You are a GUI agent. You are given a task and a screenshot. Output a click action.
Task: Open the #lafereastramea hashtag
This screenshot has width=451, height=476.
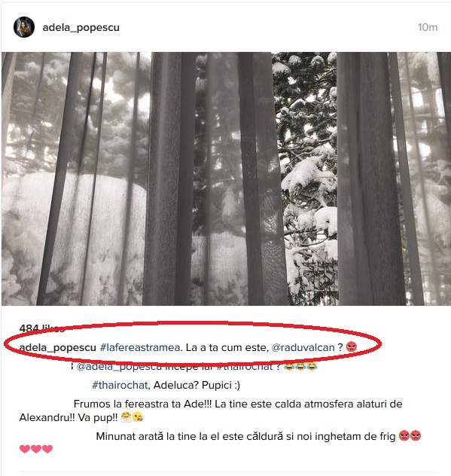pos(140,347)
